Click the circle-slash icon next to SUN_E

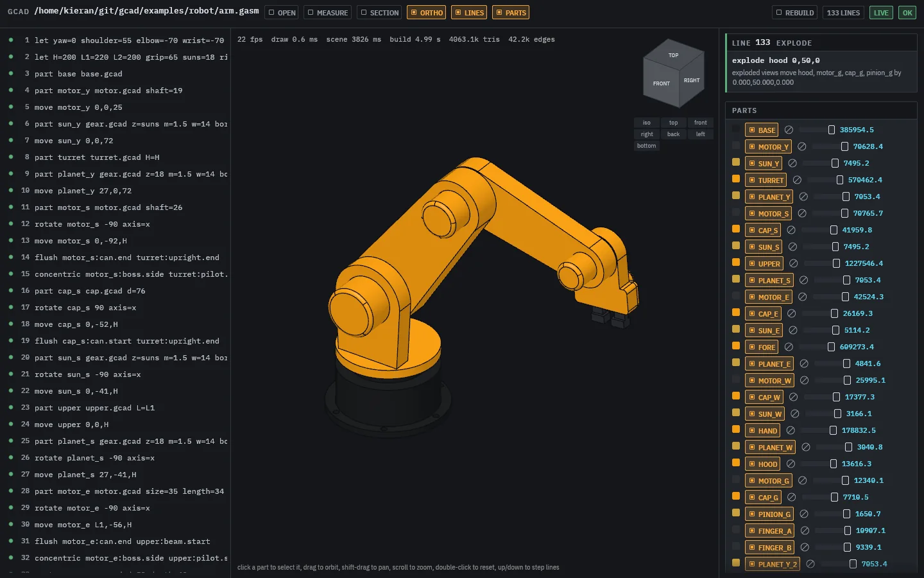pos(793,330)
